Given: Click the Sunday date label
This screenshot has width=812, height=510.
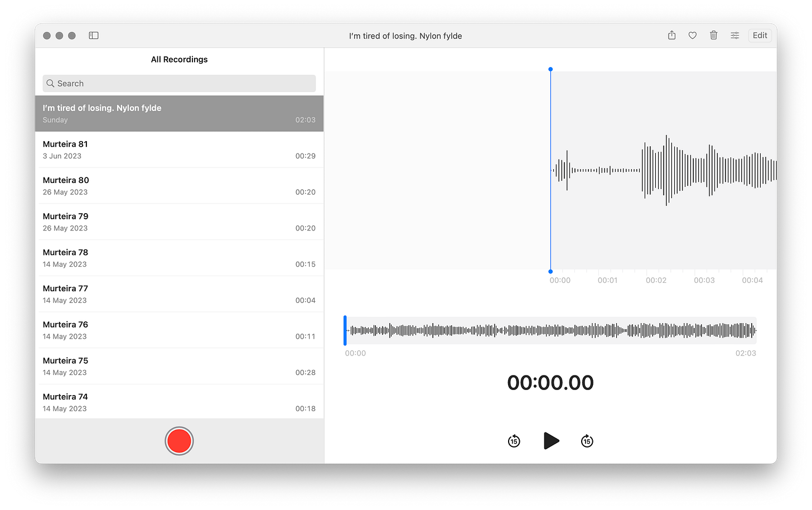Looking at the screenshot, I should click(55, 120).
